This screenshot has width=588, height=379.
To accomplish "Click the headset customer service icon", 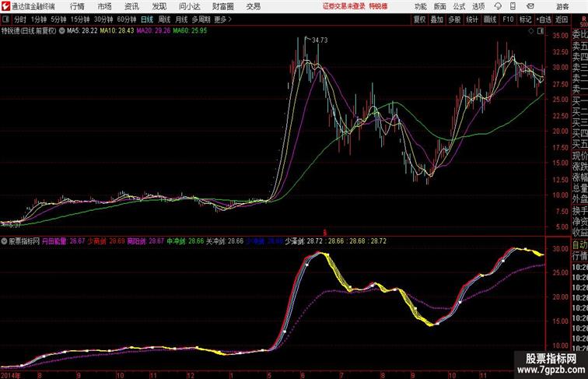I will pyautogui.click(x=498, y=6).
